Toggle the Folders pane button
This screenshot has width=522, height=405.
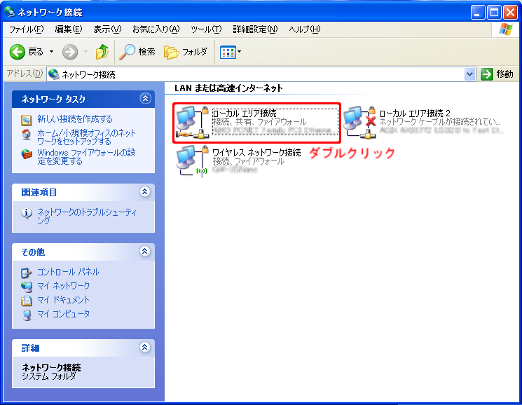click(185, 52)
